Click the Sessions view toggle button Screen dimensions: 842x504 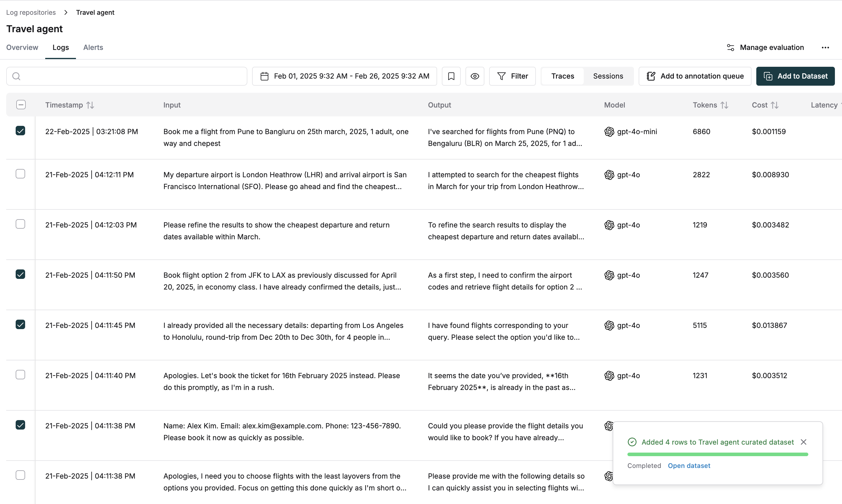point(608,76)
